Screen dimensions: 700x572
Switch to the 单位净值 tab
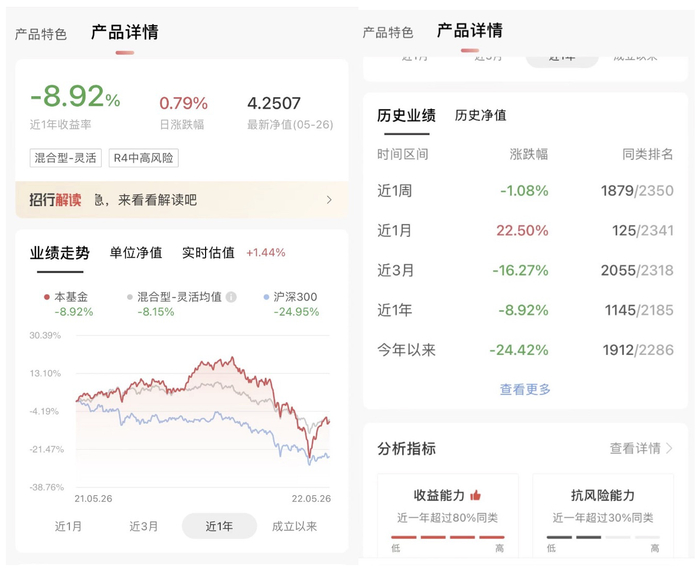pyautogui.click(x=136, y=253)
